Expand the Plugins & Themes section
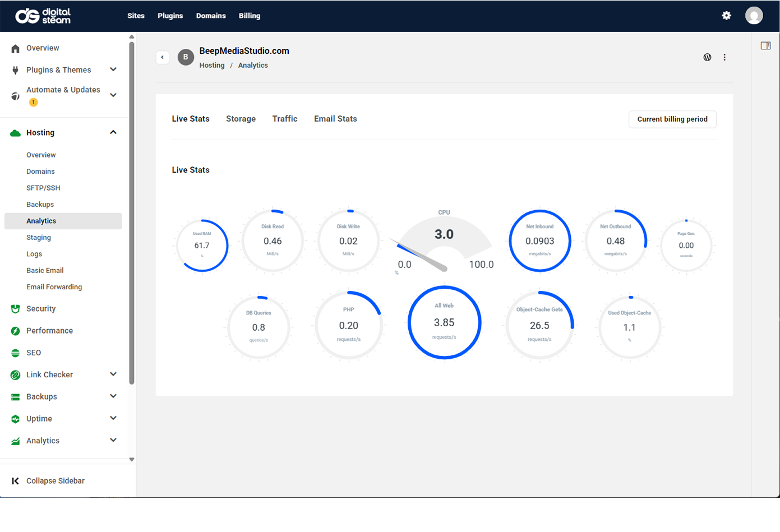 click(x=113, y=70)
